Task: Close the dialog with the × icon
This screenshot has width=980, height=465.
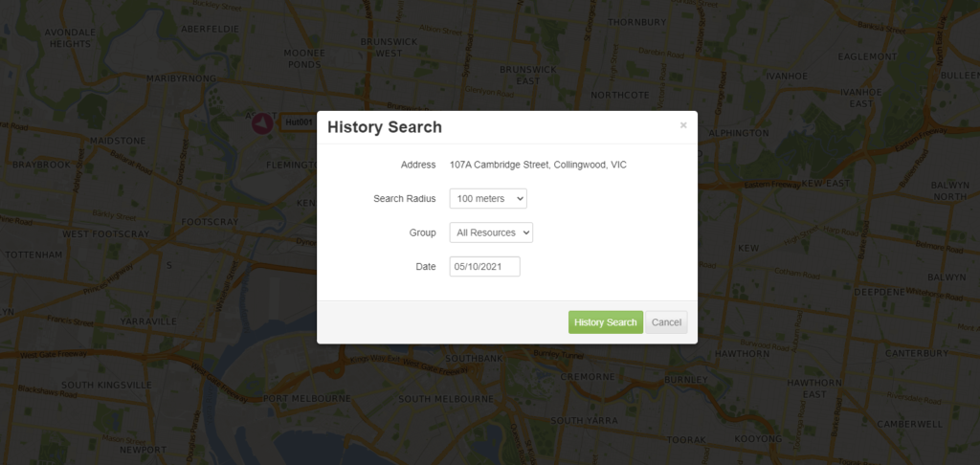Action: tap(683, 125)
